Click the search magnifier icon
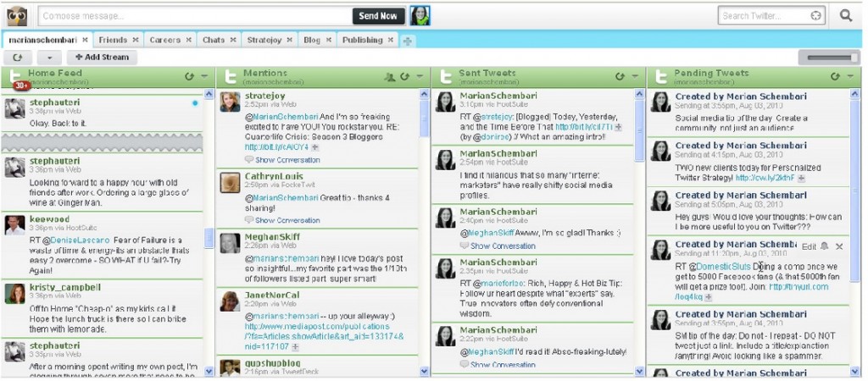868x381 pixels. [x=845, y=15]
